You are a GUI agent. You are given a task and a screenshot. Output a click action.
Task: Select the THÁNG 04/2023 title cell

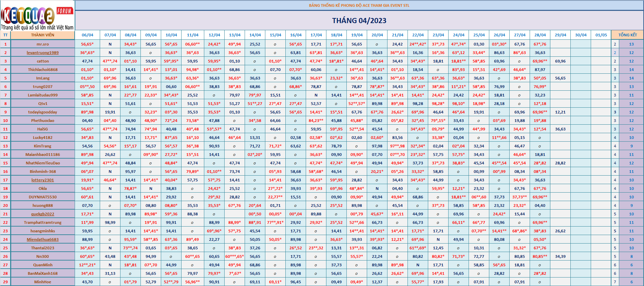[x=359, y=20]
